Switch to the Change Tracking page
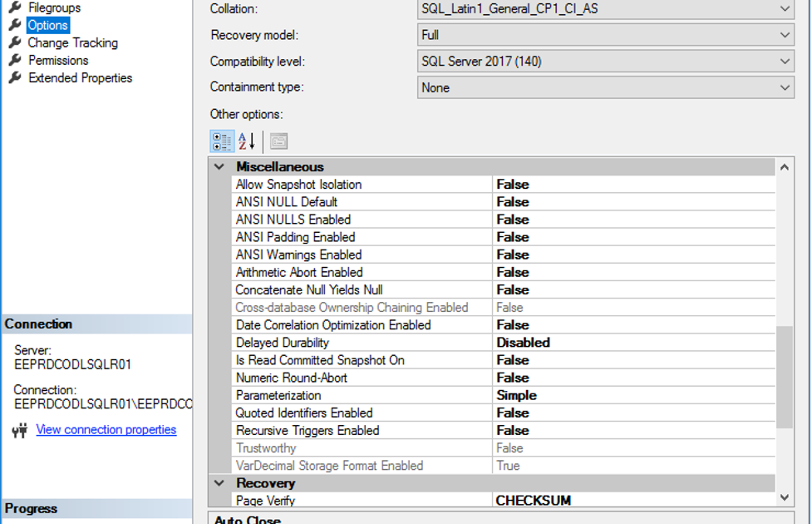The height and width of the screenshot is (524, 812). click(x=73, y=42)
